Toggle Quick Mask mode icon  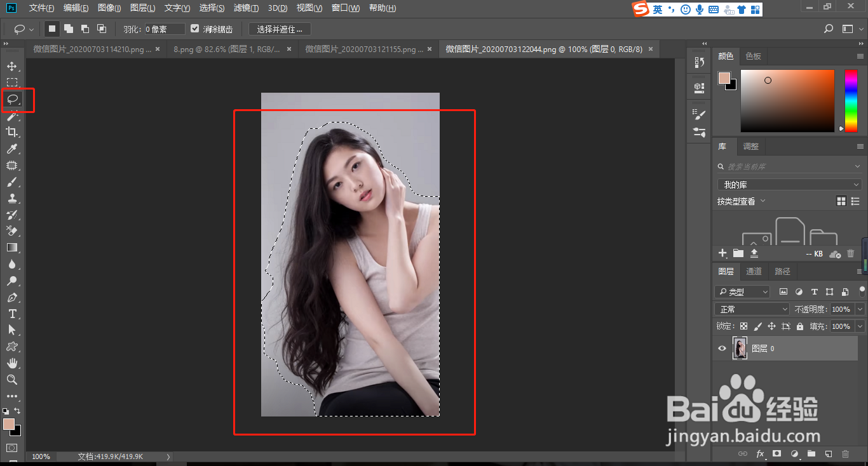click(11, 448)
